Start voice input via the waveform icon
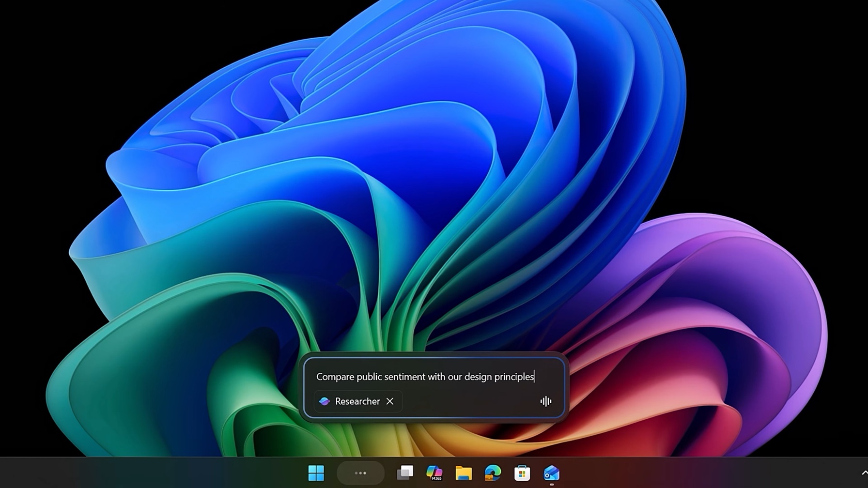This screenshot has width=868, height=488. (x=546, y=401)
